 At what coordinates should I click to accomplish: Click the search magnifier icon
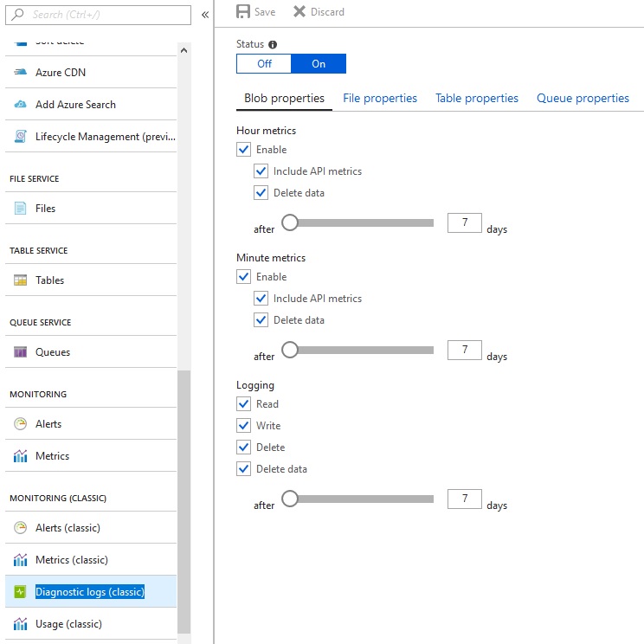point(17,15)
